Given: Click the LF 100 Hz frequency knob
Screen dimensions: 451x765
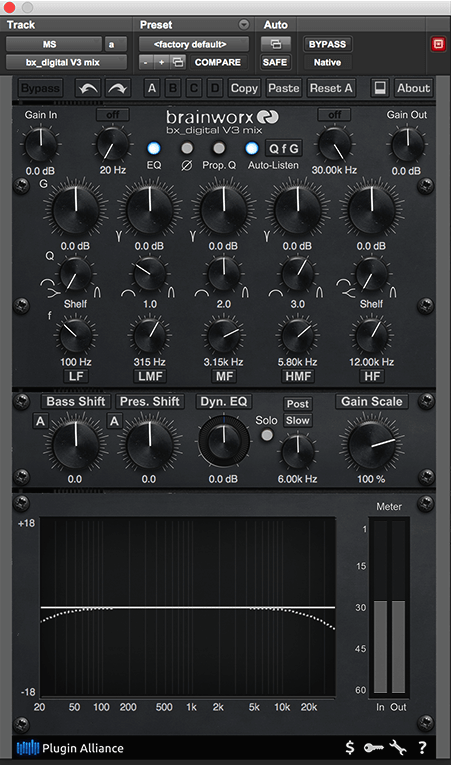Looking at the screenshot, I should [x=76, y=336].
